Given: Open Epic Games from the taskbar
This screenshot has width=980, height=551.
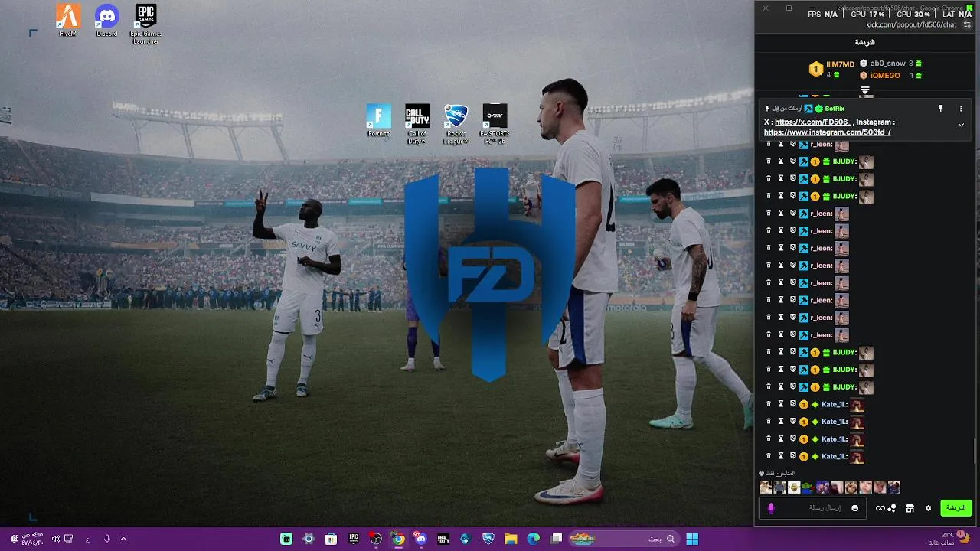Looking at the screenshot, I should [x=353, y=539].
